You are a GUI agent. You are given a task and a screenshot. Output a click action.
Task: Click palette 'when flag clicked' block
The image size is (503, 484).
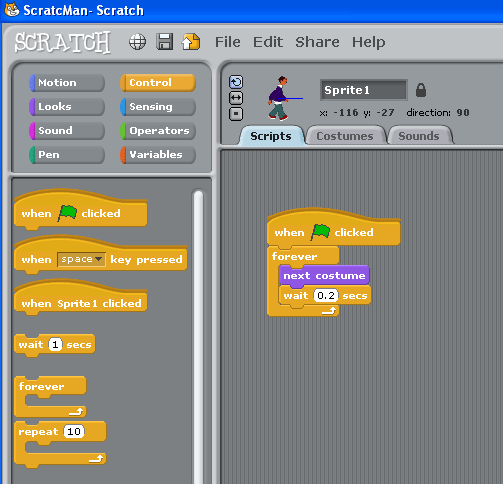tap(81, 211)
